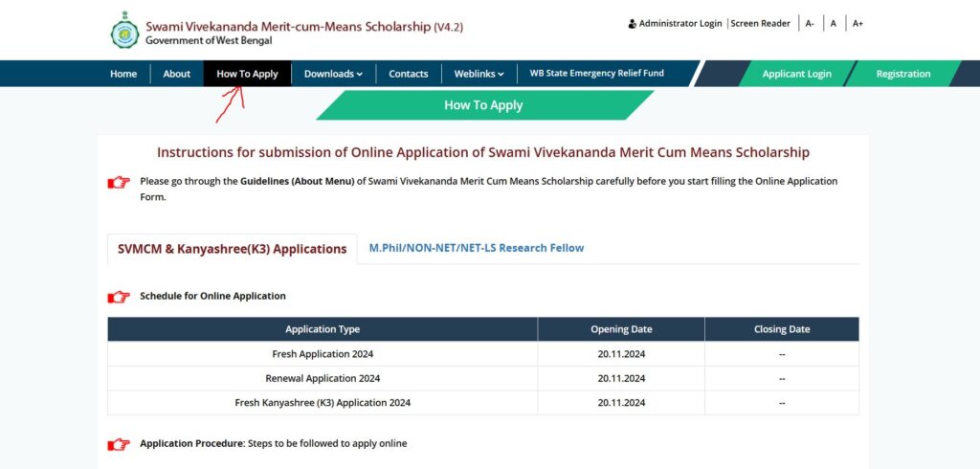
Task: Switch to SVMCM & Kanyashree(K3) Applications tab
Action: 232,249
